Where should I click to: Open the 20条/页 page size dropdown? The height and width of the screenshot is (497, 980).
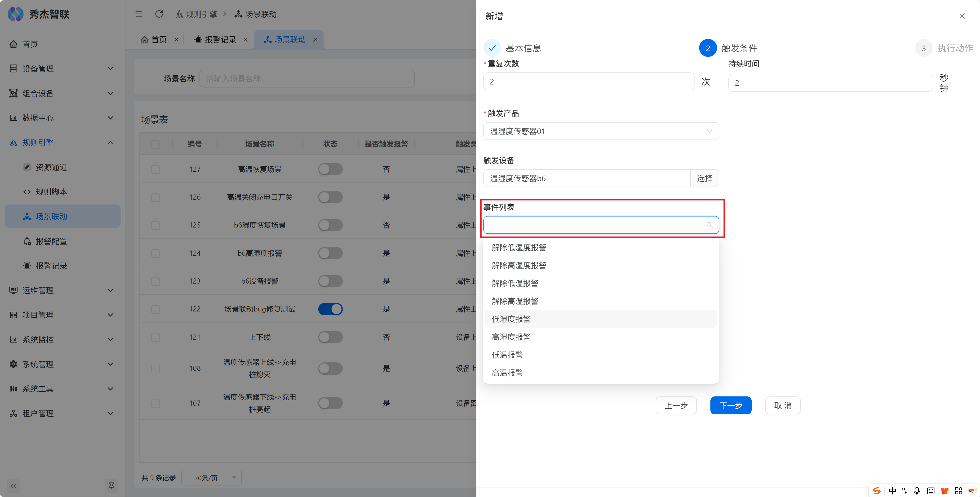(211, 478)
